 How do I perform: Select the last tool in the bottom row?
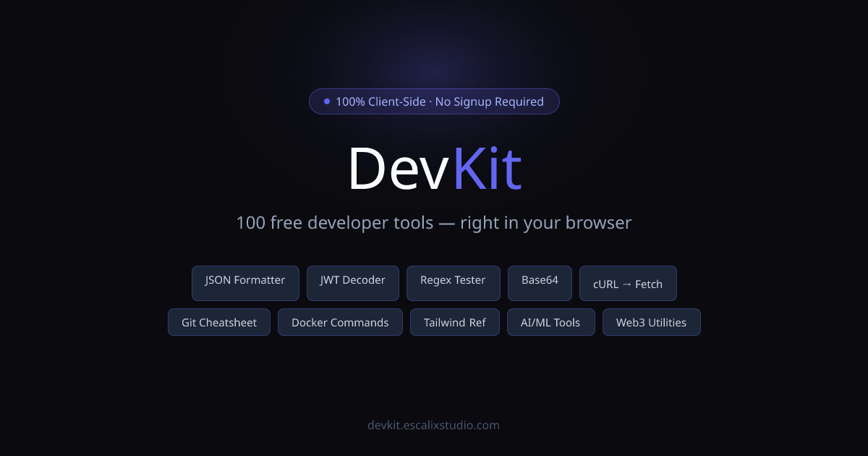pos(651,322)
